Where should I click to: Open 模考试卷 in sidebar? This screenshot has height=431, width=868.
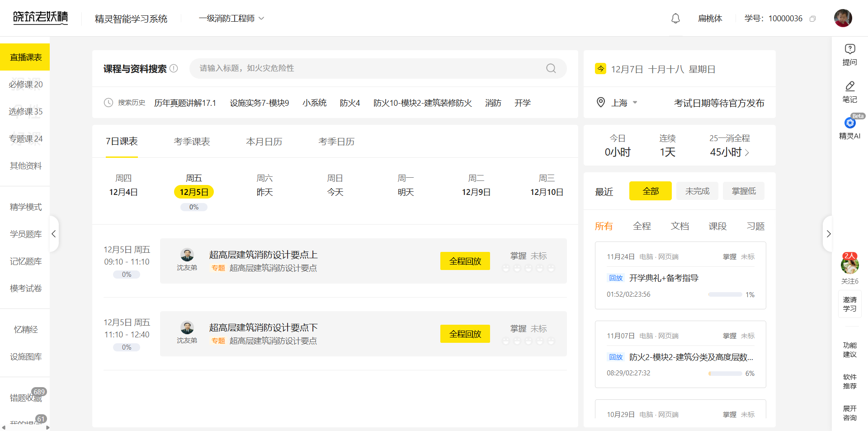[x=25, y=288]
